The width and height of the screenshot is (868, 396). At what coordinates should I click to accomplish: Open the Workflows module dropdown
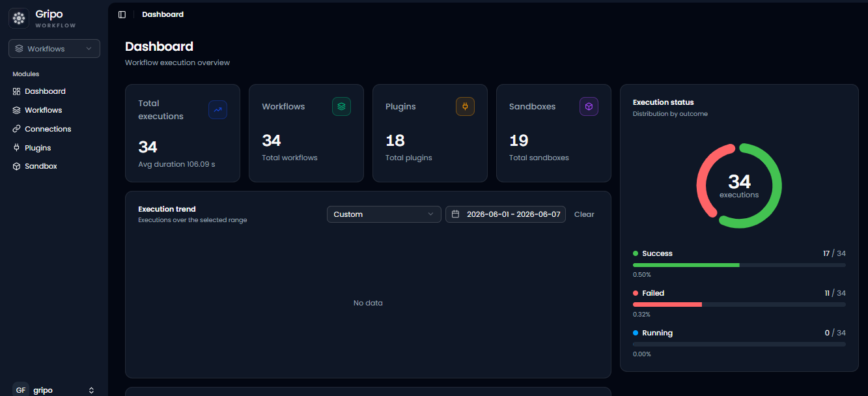coord(54,49)
